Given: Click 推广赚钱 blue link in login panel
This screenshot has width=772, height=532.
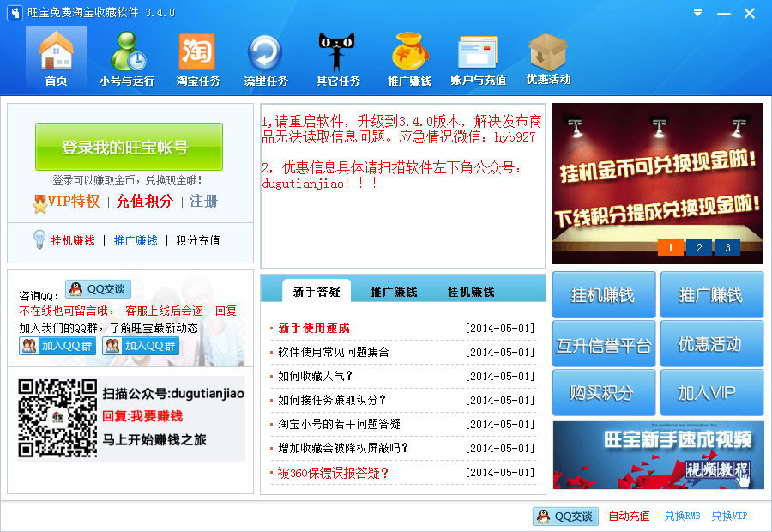Looking at the screenshot, I should (x=136, y=240).
